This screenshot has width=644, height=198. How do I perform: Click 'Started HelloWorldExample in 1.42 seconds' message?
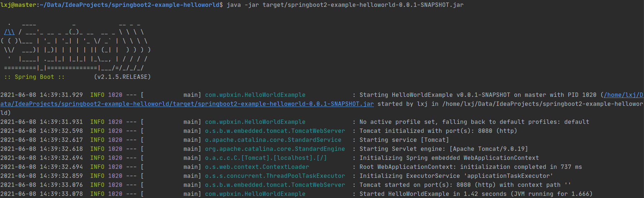[476, 194]
